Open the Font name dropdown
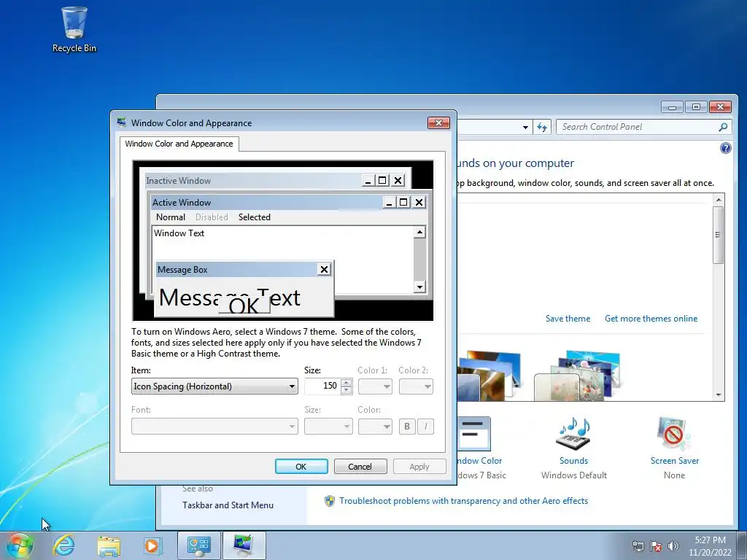Screen dimensions: 747x560 [x=214, y=426]
